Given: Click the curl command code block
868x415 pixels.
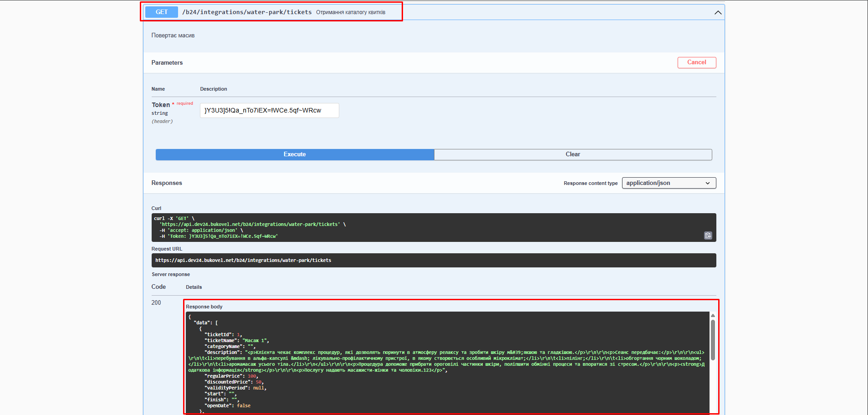Looking at the screenshot, I should coord(410,227).
